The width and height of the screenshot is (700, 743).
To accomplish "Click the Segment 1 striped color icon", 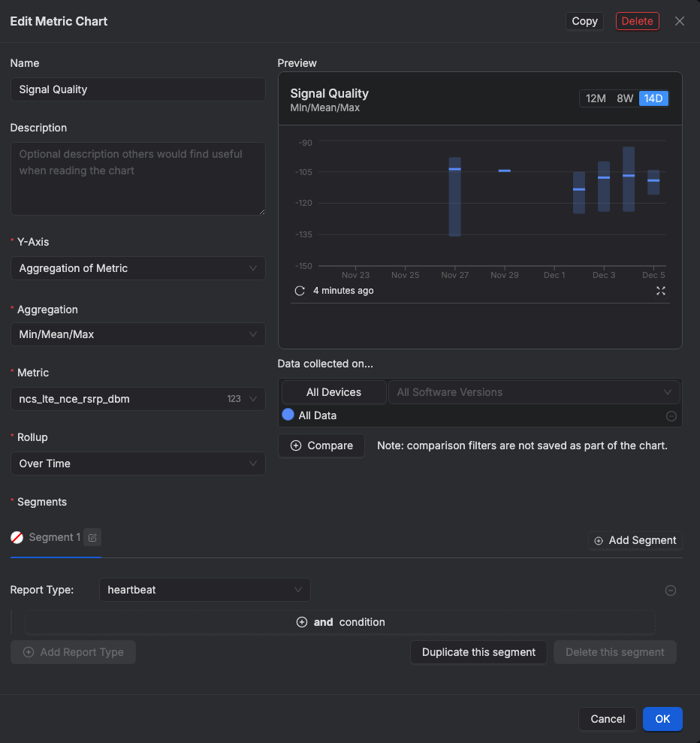I will (17, 537).
